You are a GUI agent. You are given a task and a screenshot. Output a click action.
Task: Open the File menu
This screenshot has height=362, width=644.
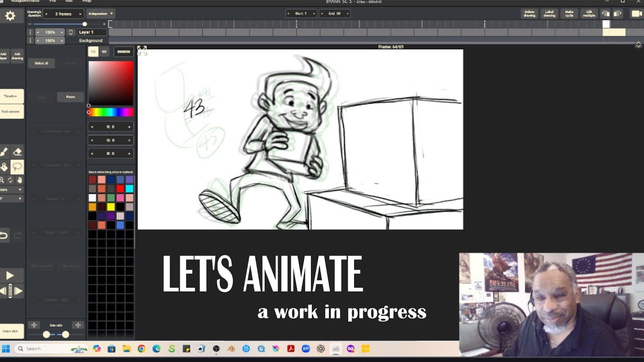click(53, 2)
